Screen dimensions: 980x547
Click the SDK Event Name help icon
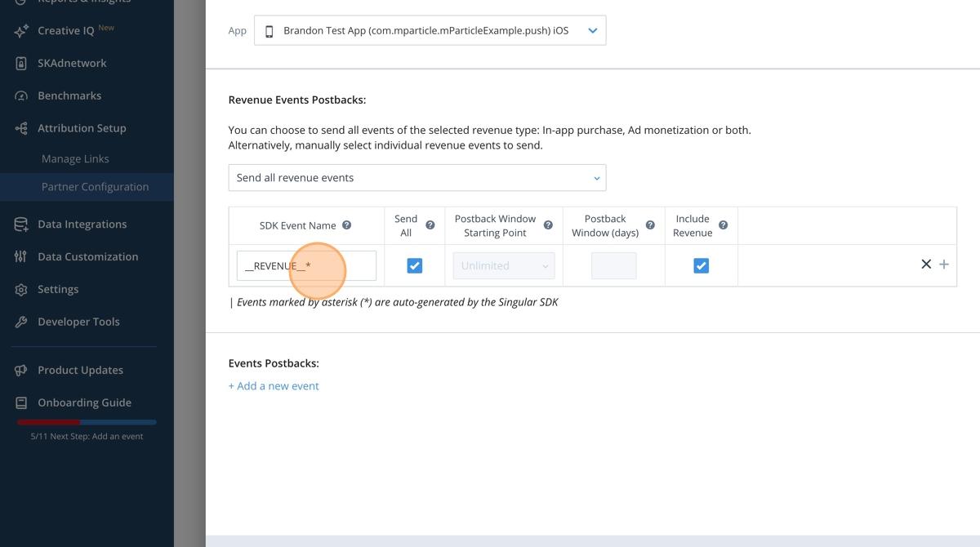(346, 225)
